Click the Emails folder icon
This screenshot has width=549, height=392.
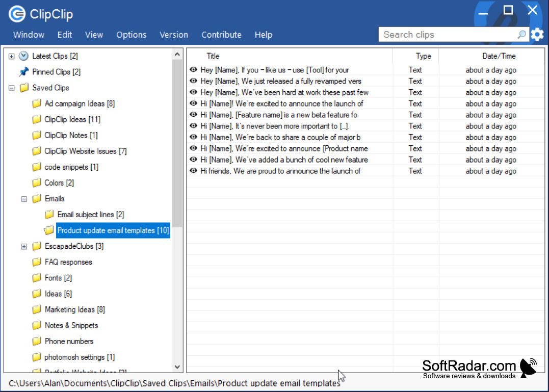tap(36, 198)
